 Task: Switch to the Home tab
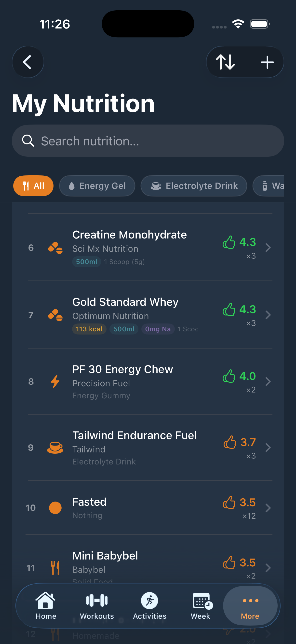tap(46, 605)
